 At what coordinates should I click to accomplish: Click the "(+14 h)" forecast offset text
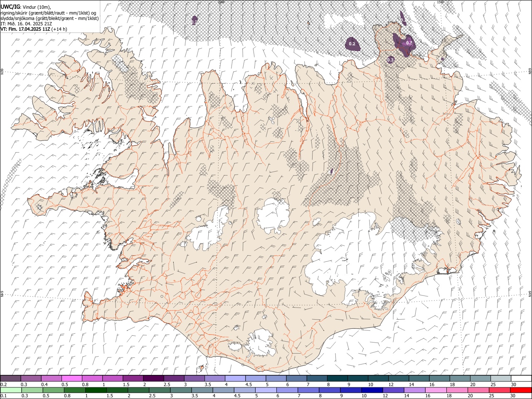coord(60,29)
